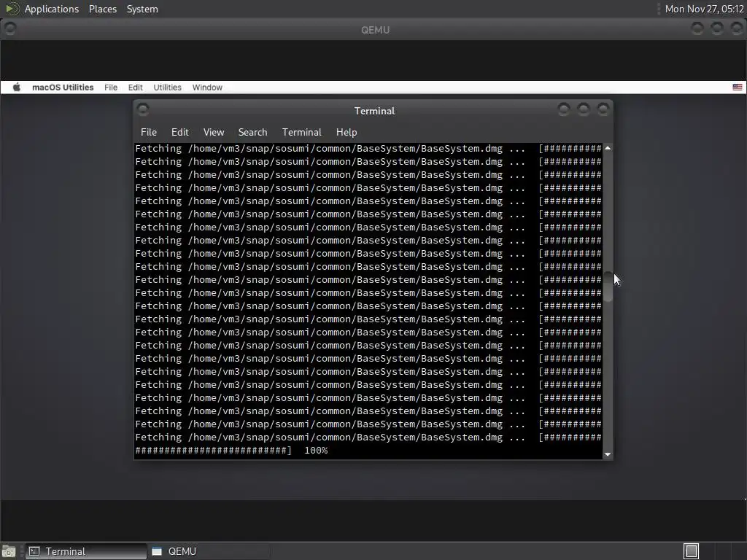
Task: Maximize the QEMU window
Action: (x=717, y=29)
